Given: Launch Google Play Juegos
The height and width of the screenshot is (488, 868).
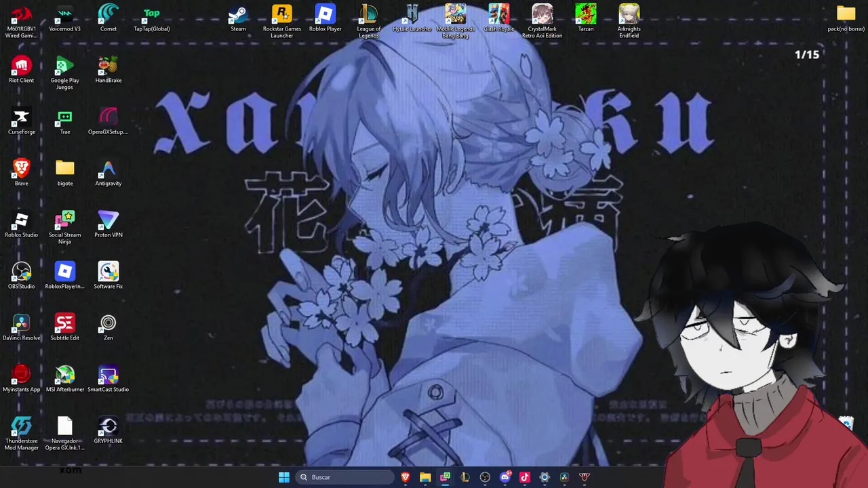Looking at the screenshot, I should (65, 72).
